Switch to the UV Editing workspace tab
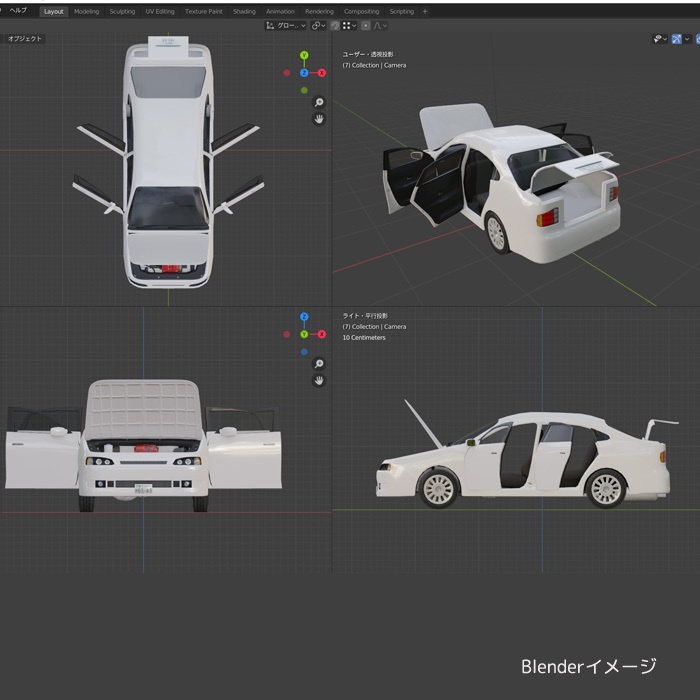 [159, 11]
